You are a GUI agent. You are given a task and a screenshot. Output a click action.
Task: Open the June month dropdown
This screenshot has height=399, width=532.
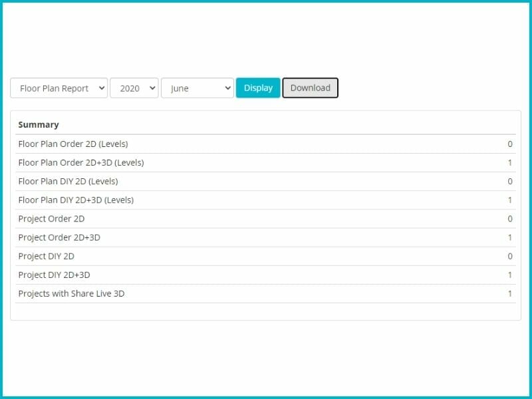click(197, 88)
